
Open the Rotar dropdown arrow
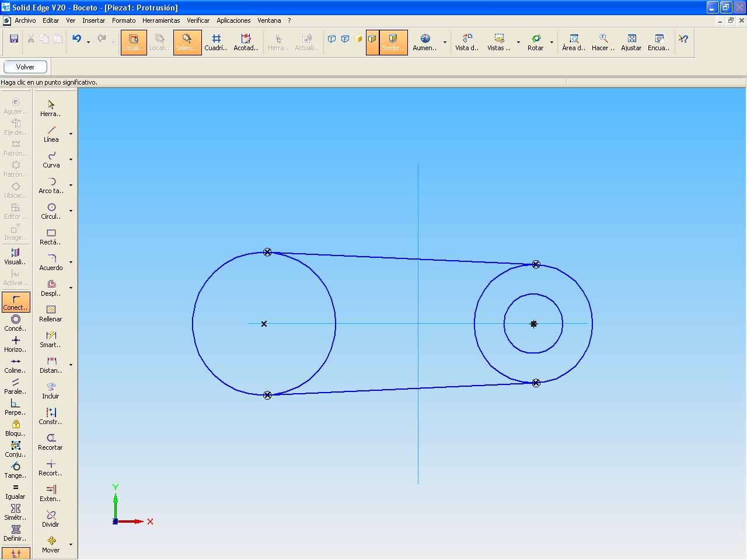click(x=551, y=43)
